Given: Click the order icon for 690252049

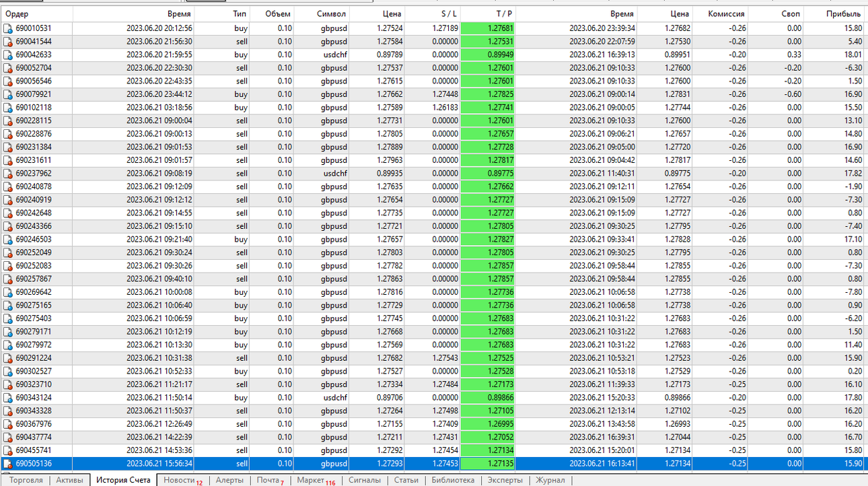Looking at the screenshot, I should 8,252.
